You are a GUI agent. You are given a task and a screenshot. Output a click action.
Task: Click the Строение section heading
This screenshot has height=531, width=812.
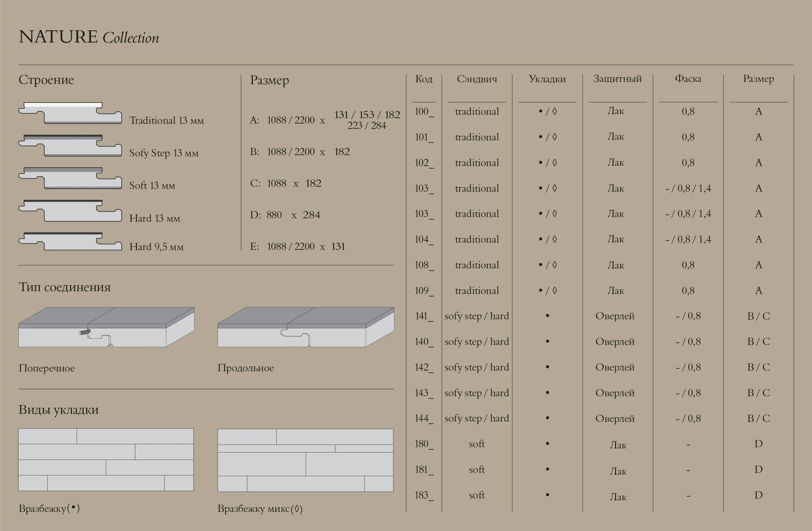tap(46, 80)
